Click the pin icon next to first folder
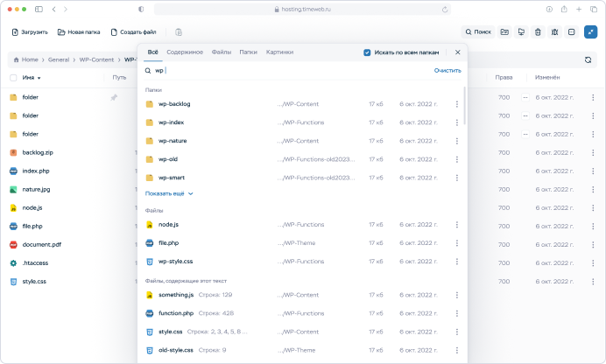606x364 pixels. point(113,97)
